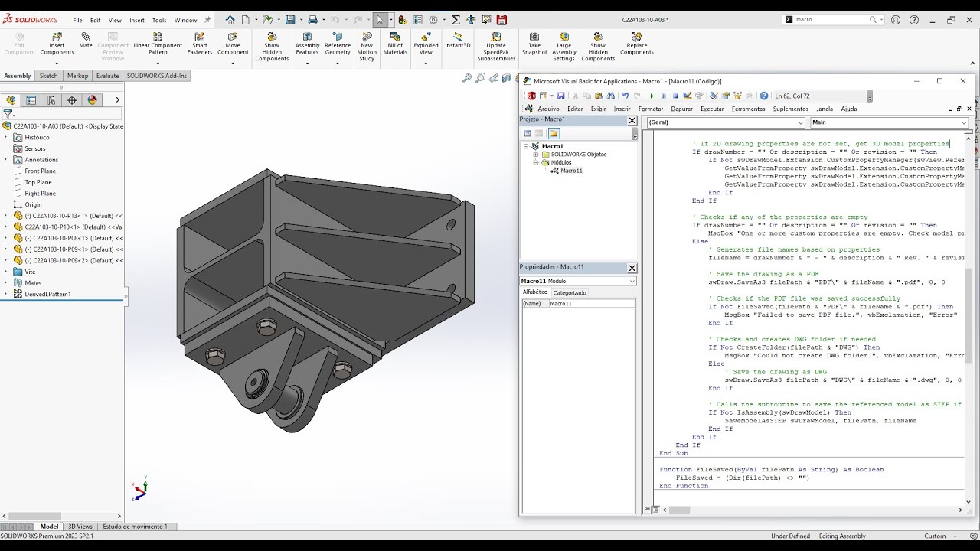
Task: Expand the Histórico tree node
Action: (x=5, y=138)
